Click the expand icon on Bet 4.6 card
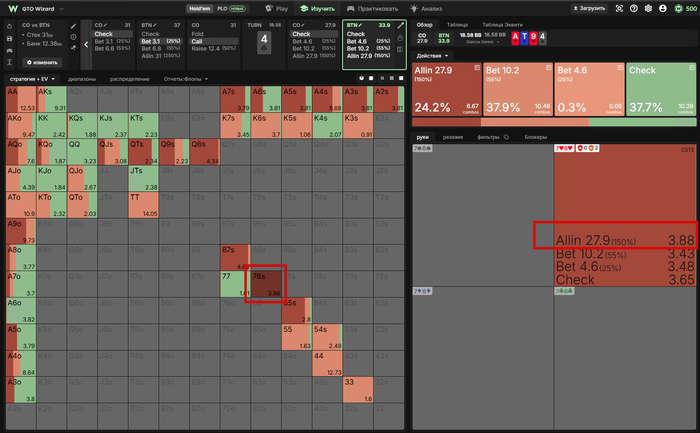Image resolution: width=700 pixels, height=433 pixels. [x=620, y=67]
